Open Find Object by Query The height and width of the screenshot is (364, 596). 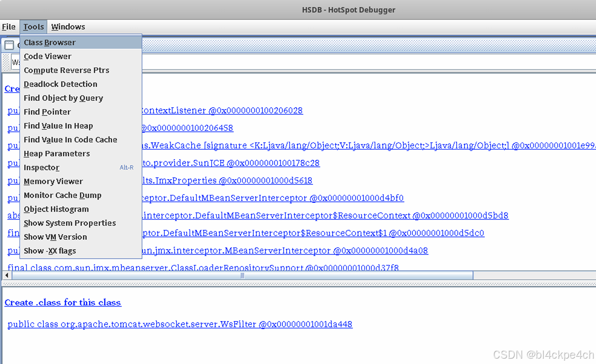tap(81, 98)
